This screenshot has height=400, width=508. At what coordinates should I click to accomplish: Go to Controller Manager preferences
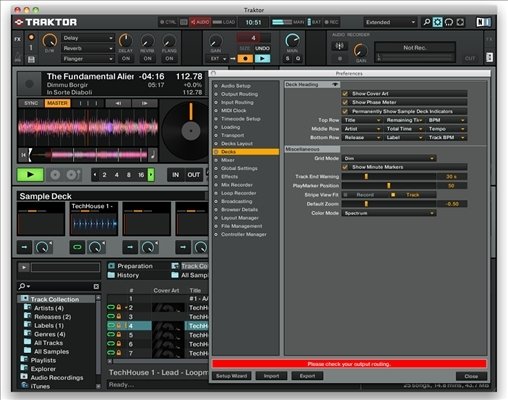(243, 234)
